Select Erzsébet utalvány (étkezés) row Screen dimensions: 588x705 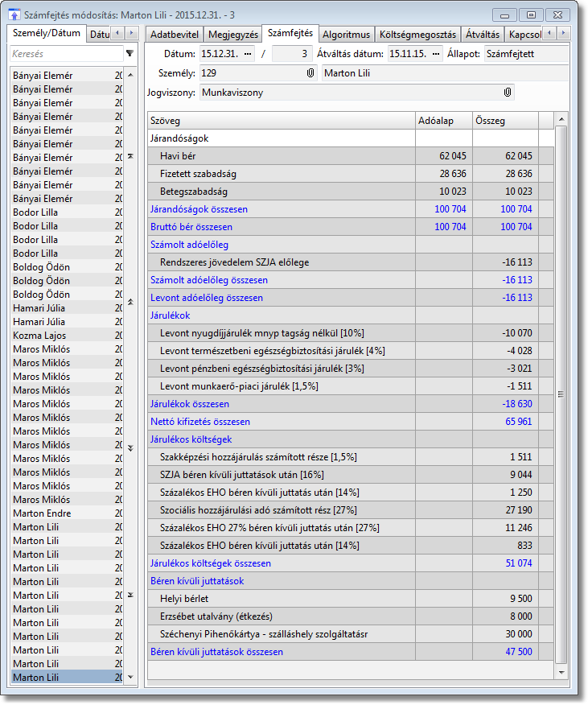[x=351, y=616]
